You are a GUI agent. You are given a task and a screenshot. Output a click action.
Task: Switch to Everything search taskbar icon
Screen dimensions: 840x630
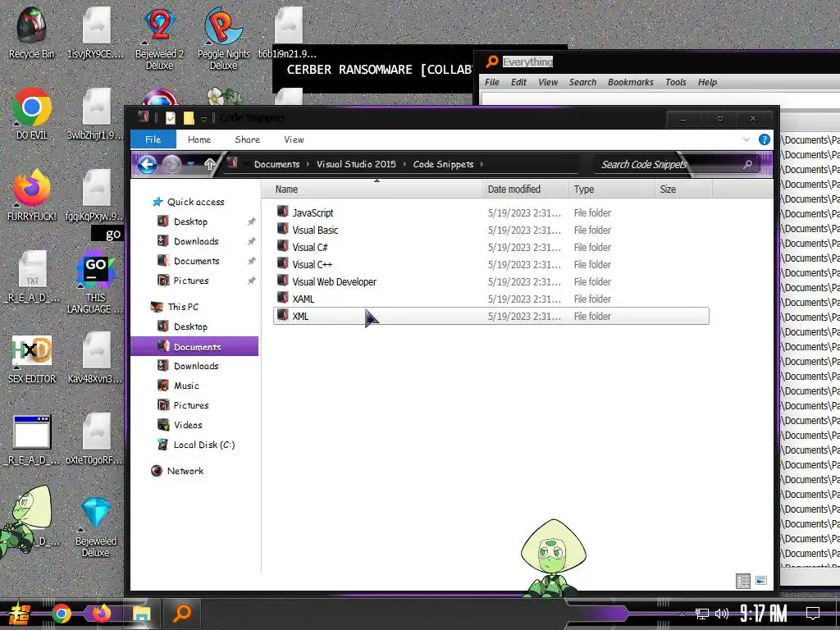[182, 613]
